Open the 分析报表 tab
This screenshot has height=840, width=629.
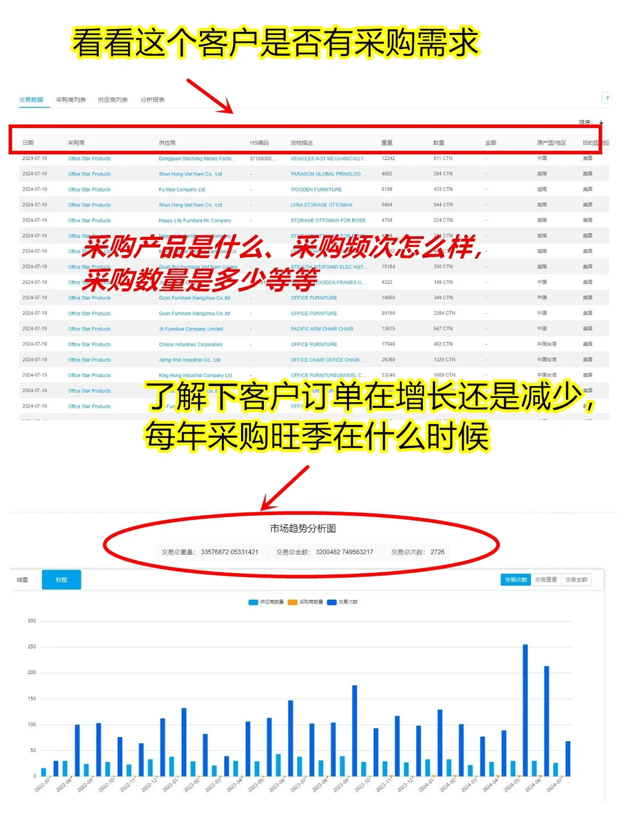[x=153, y=100]
